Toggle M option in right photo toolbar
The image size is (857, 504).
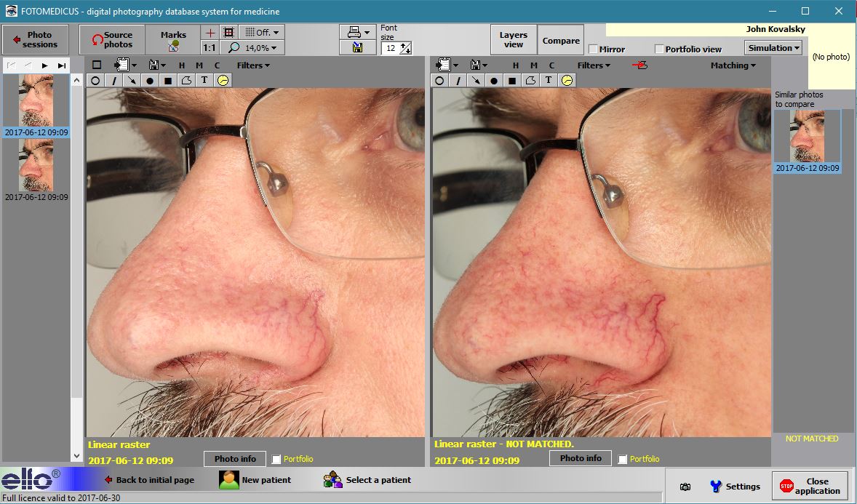[x=534, y=65]
